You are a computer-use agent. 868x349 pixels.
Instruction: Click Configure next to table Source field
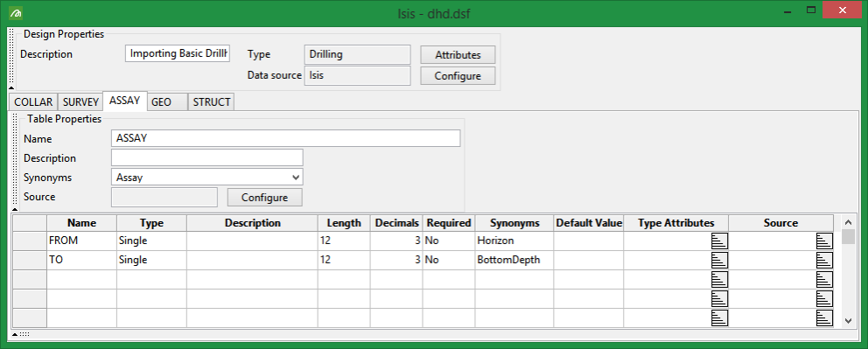click(264, 198)
